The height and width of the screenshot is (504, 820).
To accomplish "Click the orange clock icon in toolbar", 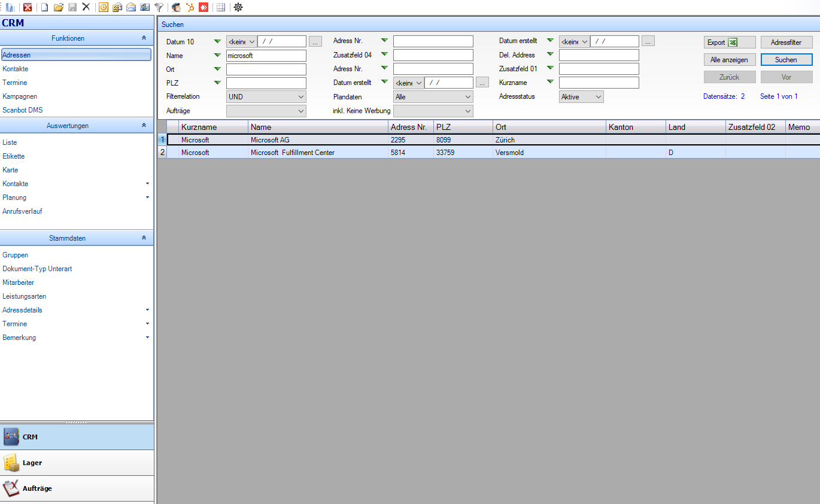I will pyautogui.click(x=104, y=7).
